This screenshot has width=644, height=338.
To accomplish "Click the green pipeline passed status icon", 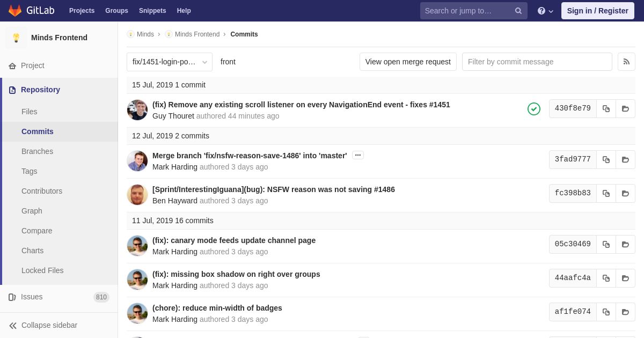I will point(534,109).
